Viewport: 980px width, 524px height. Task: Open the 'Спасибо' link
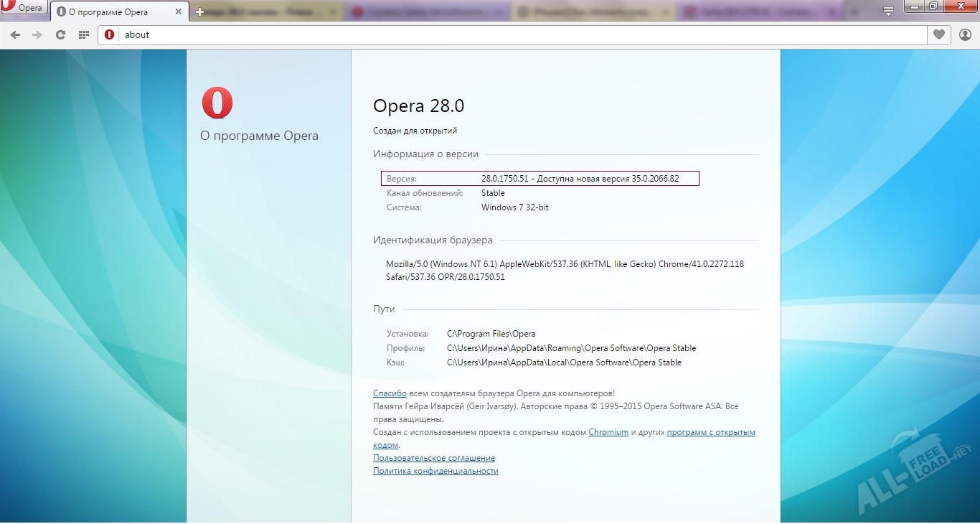(x=390, y=393)
